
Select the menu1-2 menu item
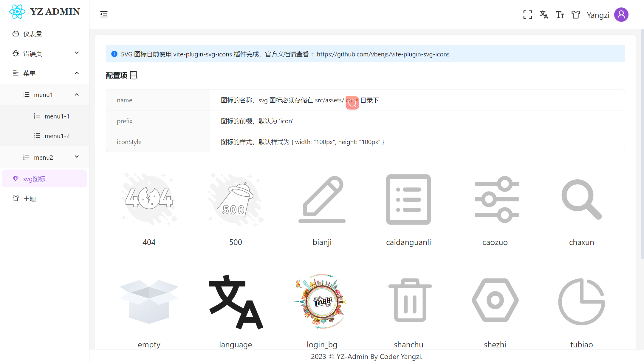(57, 136)
